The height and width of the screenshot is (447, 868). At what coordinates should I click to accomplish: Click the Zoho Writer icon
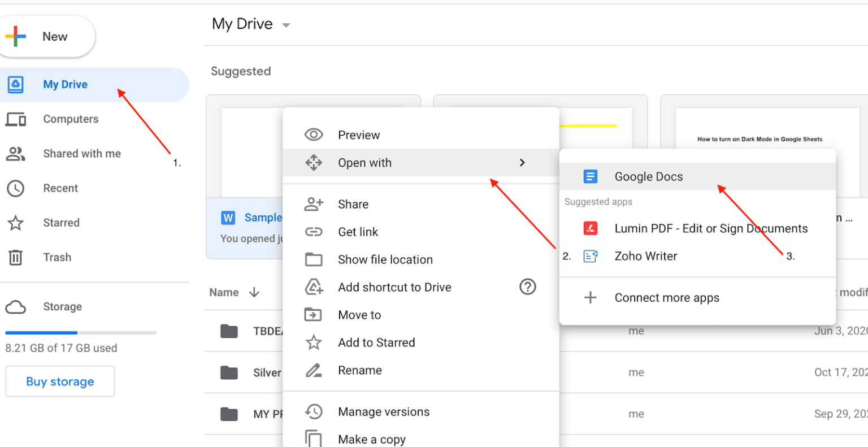pyautogui.click(x=590, y=256)
